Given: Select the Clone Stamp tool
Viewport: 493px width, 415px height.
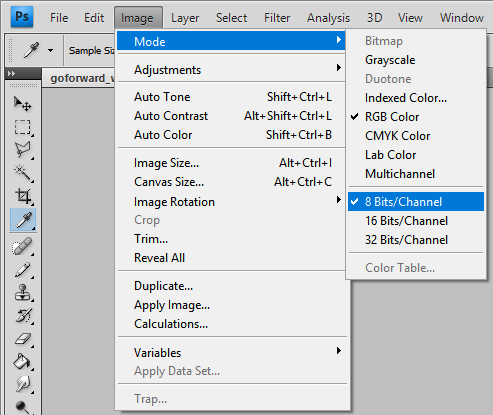Looking at the screenshot, I should coord(23,293).
